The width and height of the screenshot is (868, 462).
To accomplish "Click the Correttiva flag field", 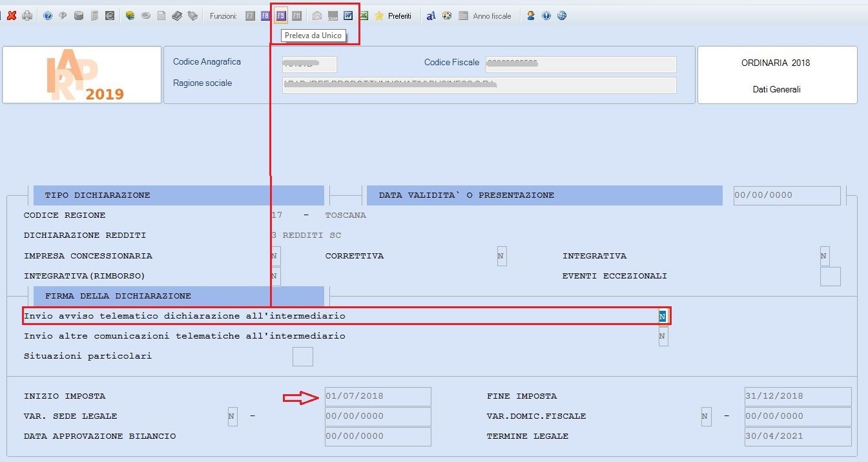I will point(501,256).
